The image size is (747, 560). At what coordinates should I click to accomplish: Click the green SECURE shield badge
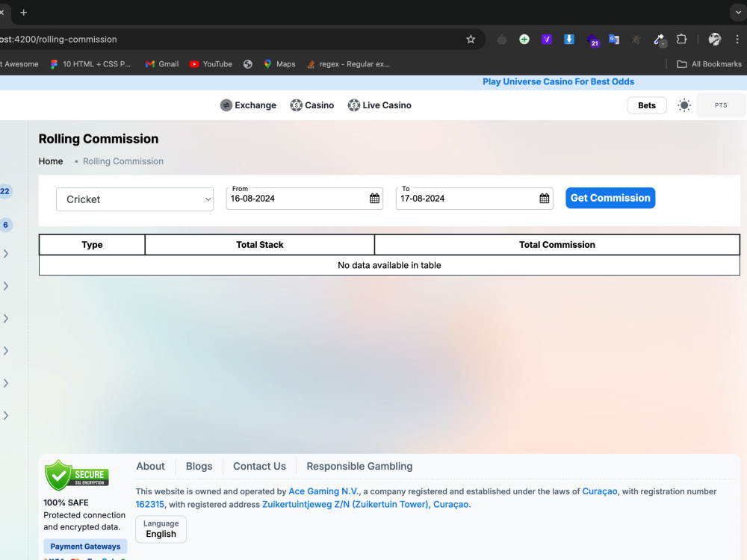click(x=76, y=475)
